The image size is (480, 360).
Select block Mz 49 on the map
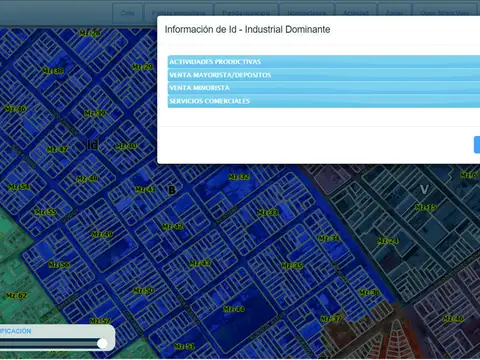(x=102, y=234)
